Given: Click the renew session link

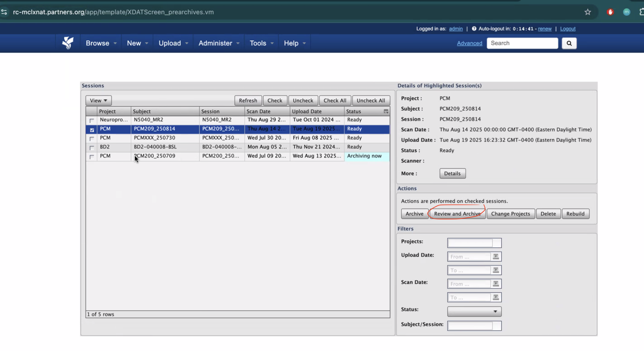Looking at the screenshot, I should tap(544, 28).
